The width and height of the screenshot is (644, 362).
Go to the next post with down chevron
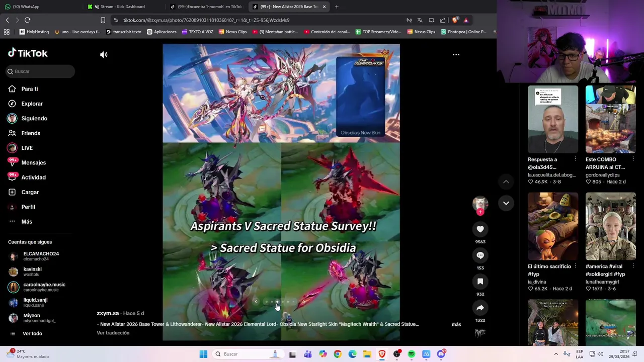tap(506, 203)
